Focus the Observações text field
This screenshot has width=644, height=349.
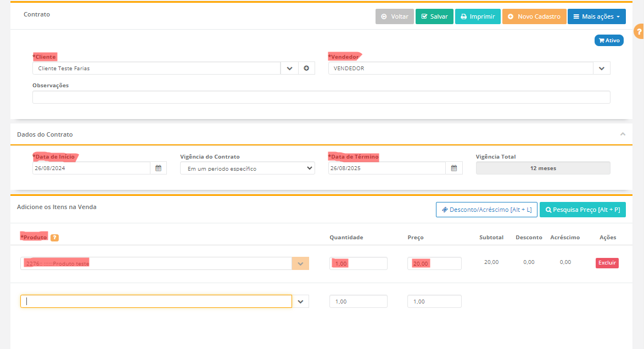tap(321, 97)
